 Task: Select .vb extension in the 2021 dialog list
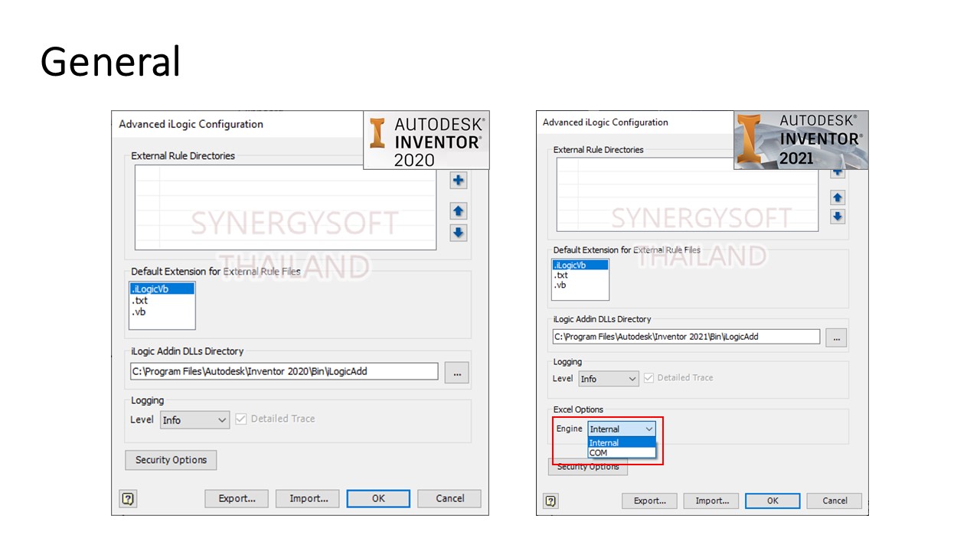click(560, 285)
